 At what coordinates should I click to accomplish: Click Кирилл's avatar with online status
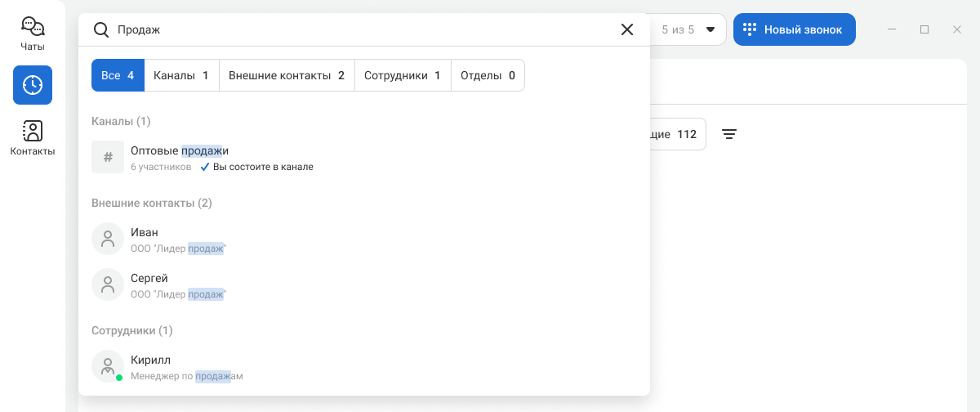[x=108, y=366]
